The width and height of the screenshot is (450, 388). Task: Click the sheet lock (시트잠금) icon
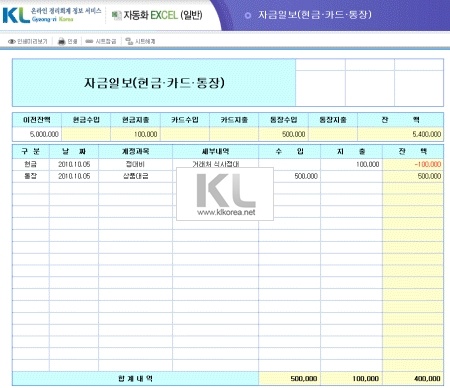click(89, 41)
